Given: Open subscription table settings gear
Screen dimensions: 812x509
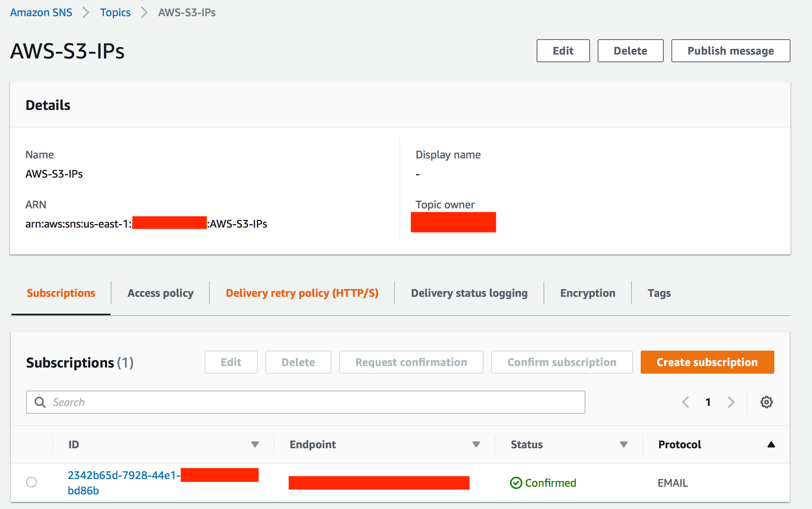Looking at the screenshot, I should pyautogui.click(x=766, y=402).
